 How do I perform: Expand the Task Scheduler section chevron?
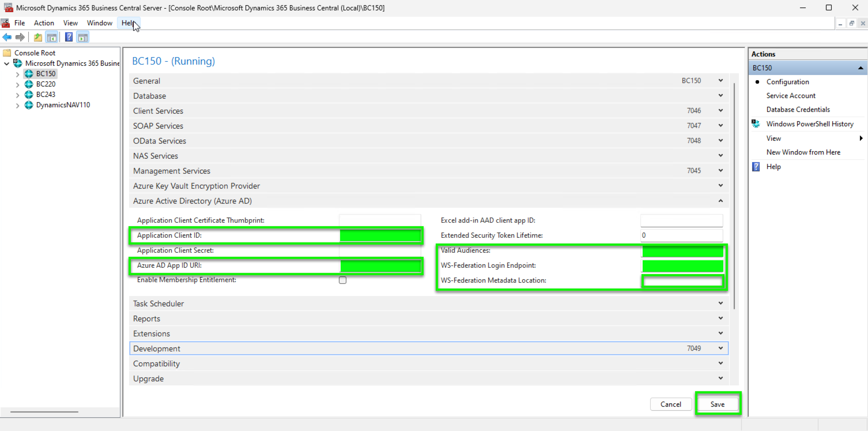tap(720, 303)
